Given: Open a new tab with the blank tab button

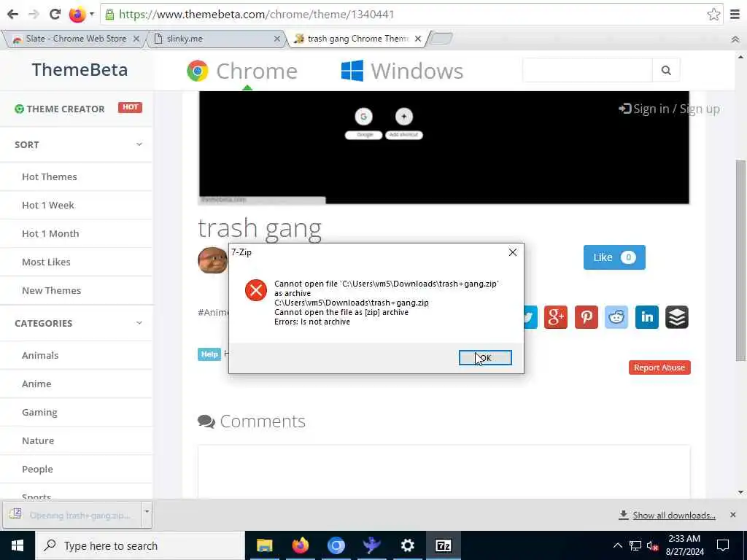Looking at the screenshot, I should (x=441, y=39).
